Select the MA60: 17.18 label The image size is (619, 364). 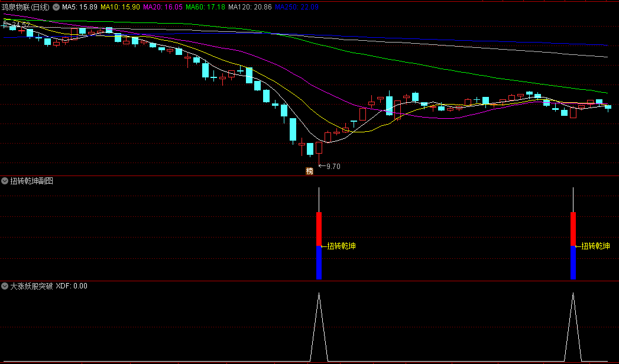[x=205, y=7]
